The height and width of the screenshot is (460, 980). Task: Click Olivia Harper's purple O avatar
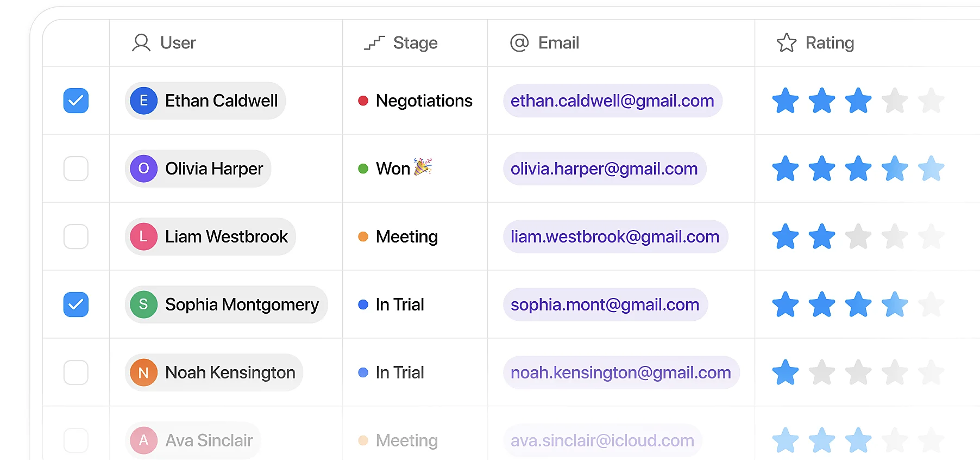[144, 169]
